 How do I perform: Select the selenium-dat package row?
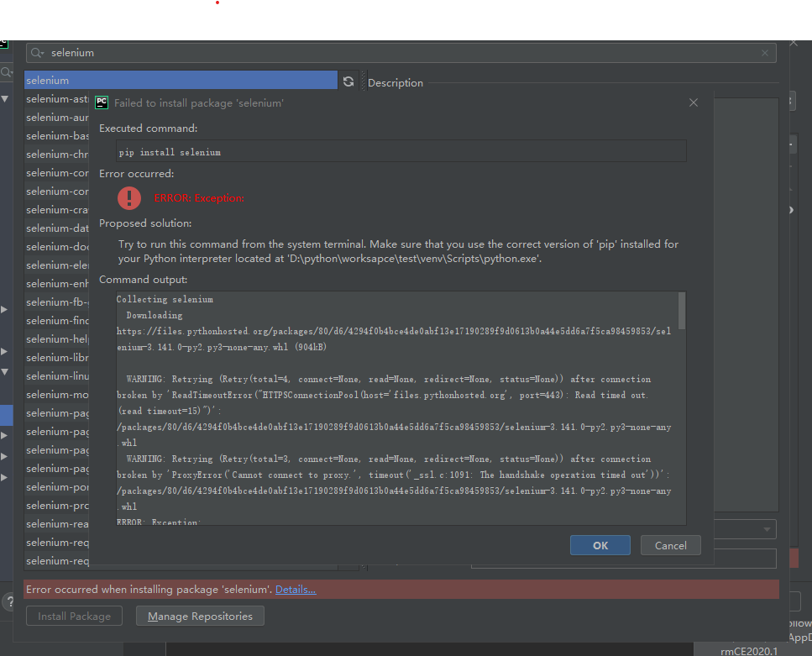tap(57, 228)
